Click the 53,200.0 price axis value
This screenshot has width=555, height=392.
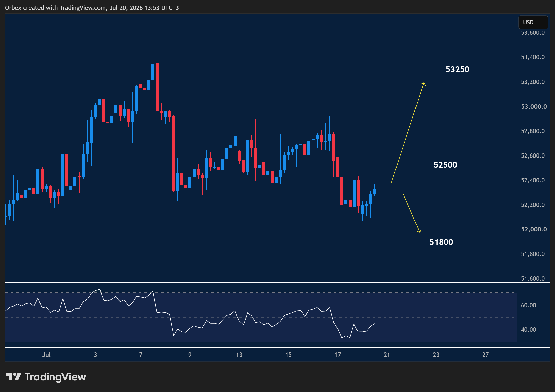pos(533,82)
